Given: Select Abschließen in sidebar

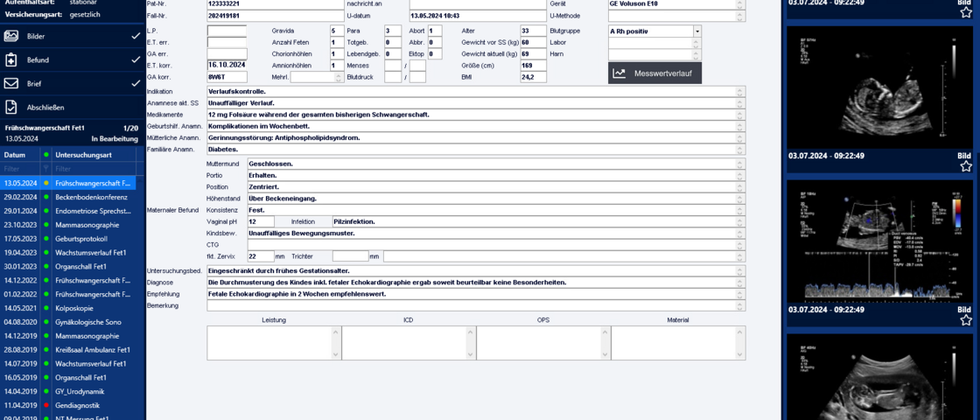Looking at the screenshot, I should tap(72, 107).
